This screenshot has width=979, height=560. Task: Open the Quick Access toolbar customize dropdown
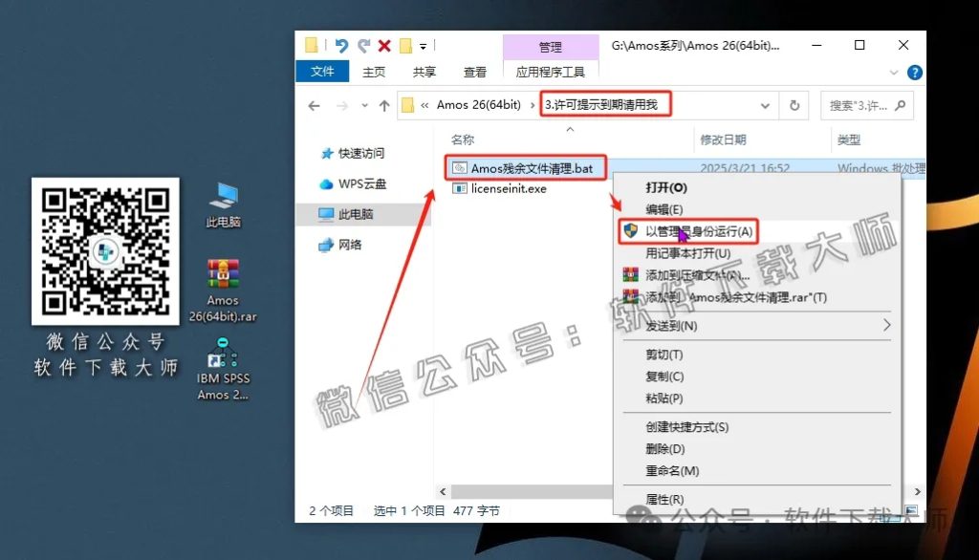click(x=423, y=45)
